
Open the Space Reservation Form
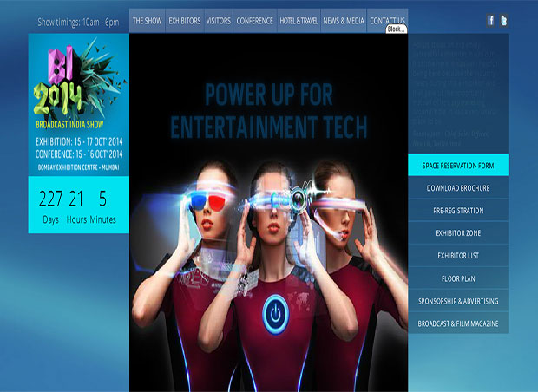coord(458,166)
